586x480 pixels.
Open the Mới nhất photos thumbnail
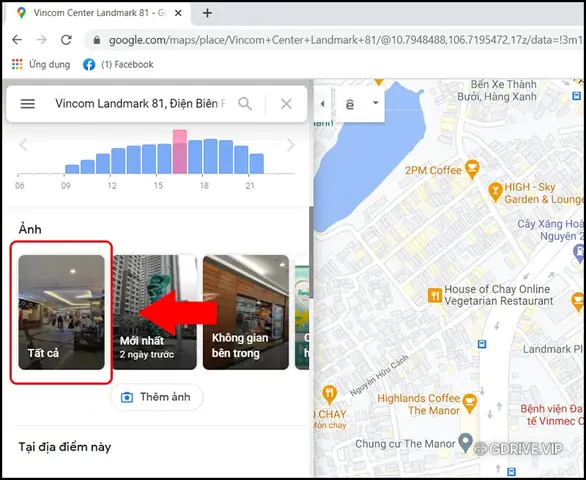tap(155, 312)
